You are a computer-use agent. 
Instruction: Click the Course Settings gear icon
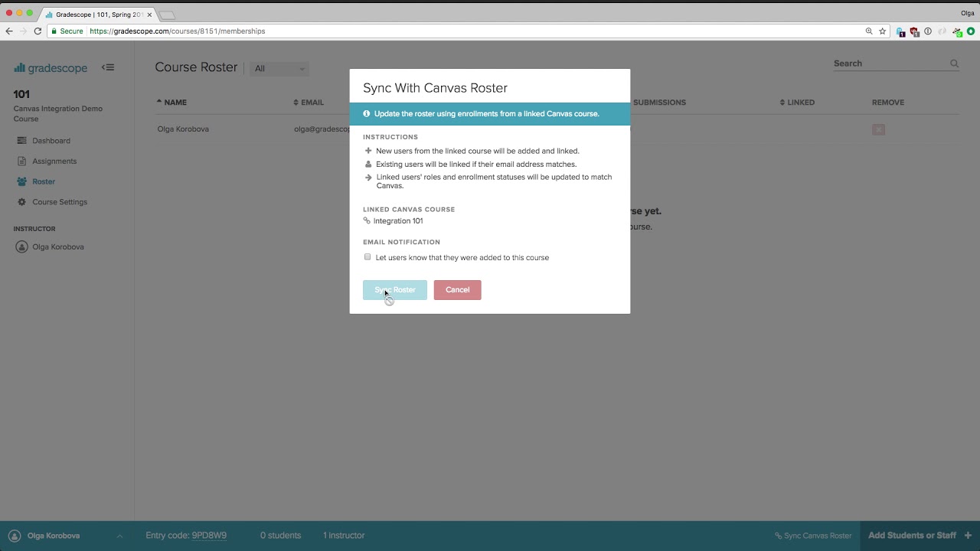pyautogui.click(x=21, y=202)
